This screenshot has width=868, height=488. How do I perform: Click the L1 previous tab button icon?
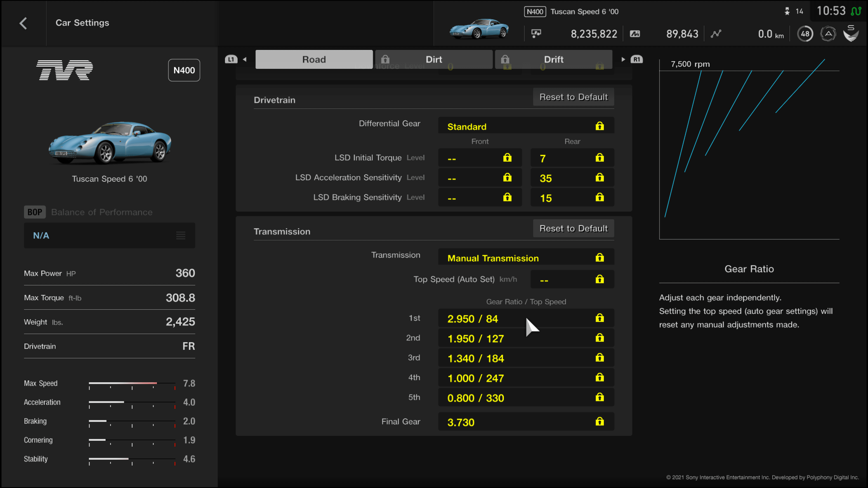click(x=231, y=59)
